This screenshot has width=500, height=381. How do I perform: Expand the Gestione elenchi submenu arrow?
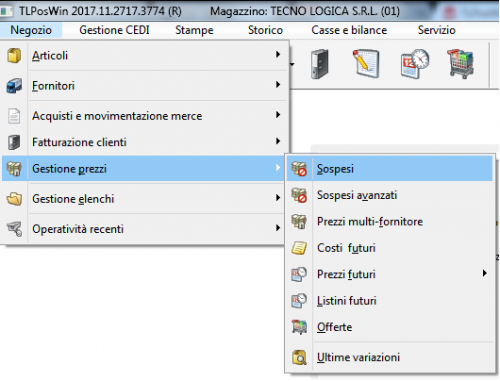(x=278, y=198)
